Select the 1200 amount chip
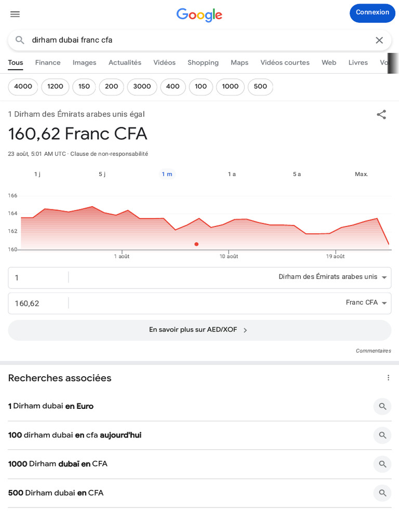Screen dimensions: 399x532 (x=55, y=87)
